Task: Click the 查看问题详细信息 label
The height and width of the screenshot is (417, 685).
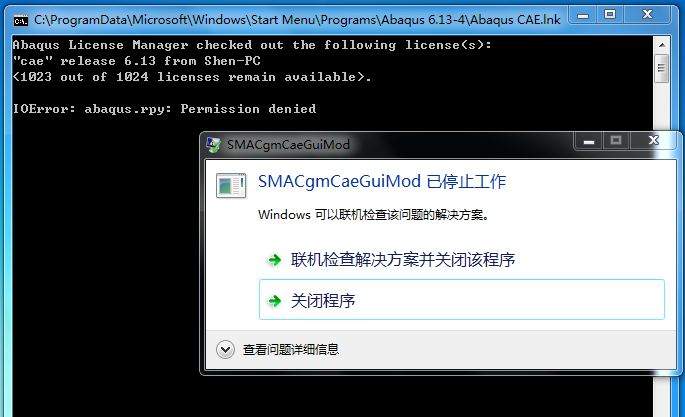Action: 291,349
